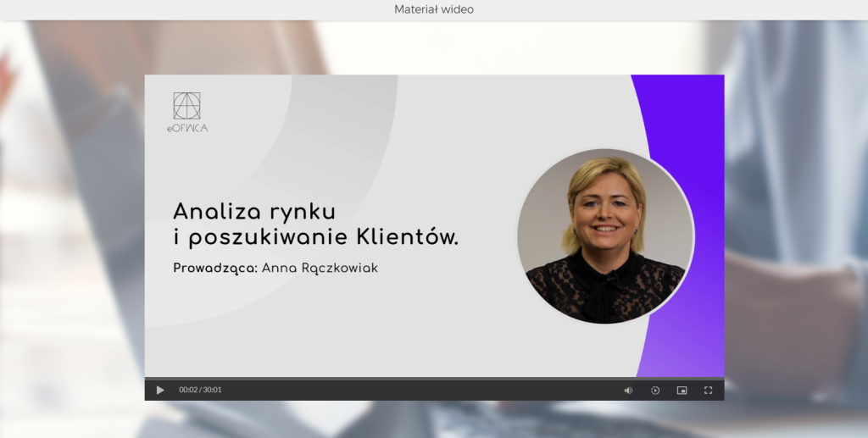Click the 00:02 / 30:01 time display
This screenshot has height=438, width=868.
(200, 390)
